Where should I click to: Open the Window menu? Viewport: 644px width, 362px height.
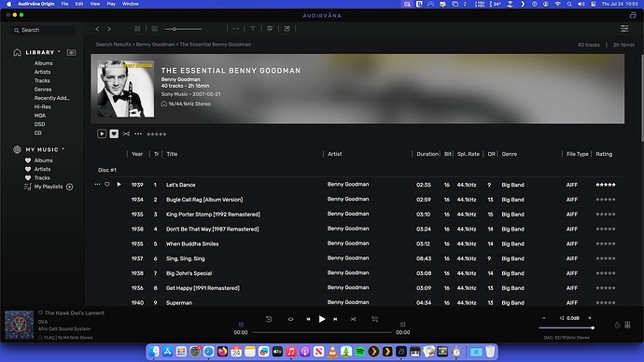(x=130, y=4)
